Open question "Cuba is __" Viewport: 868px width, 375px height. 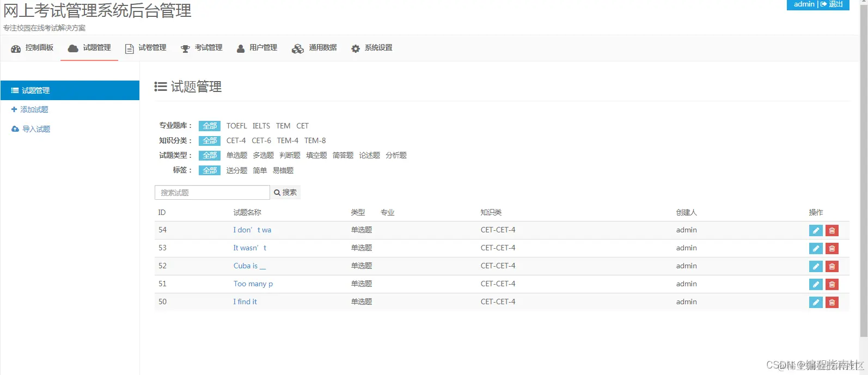coord(249,266)
